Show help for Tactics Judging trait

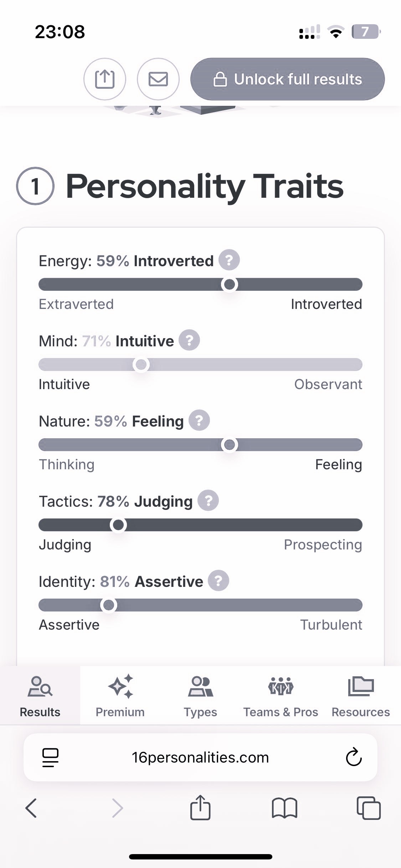coord(208,501)
